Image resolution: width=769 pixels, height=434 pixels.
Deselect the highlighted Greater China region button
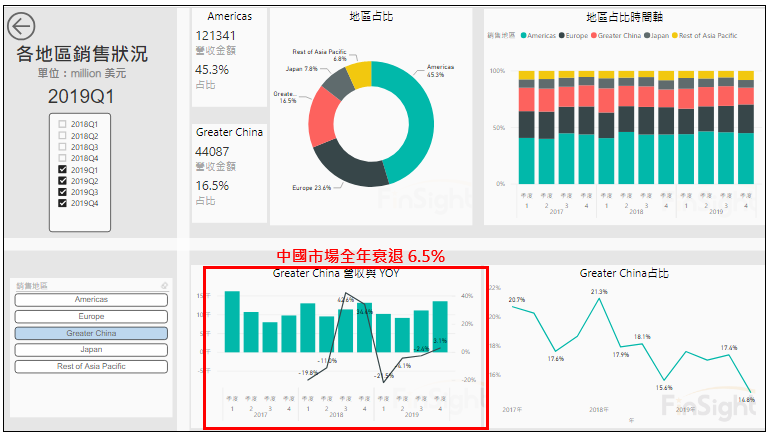click(x=91, y=333)
